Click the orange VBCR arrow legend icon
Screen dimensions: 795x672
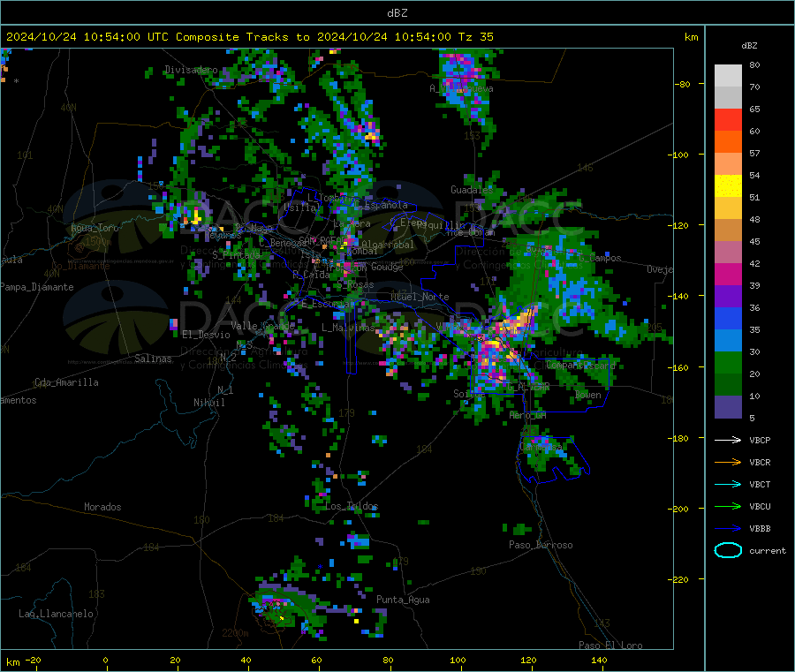point(728,462)
